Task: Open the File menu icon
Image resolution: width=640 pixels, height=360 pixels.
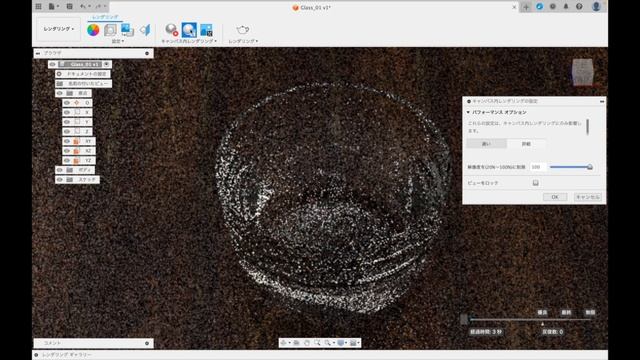Action: 53,7
